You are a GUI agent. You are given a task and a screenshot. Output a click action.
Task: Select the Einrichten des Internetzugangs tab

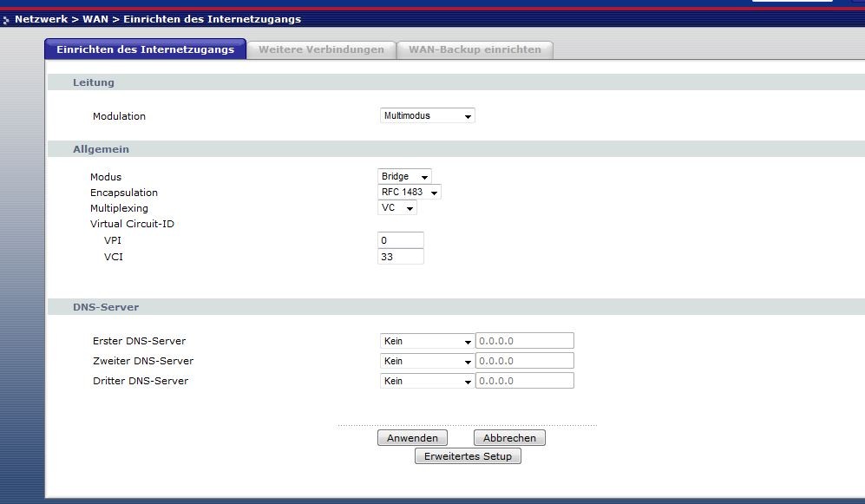[x=145, y=49]
